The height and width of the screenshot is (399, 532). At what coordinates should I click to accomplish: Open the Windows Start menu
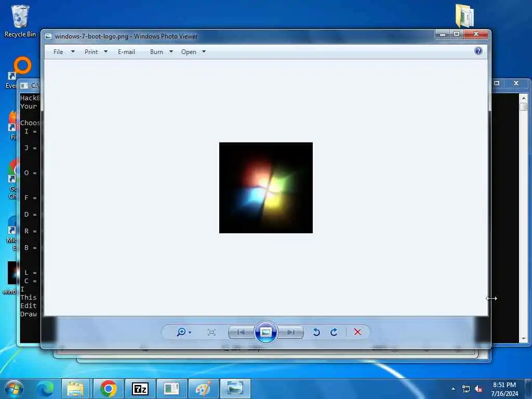point(14,389)
